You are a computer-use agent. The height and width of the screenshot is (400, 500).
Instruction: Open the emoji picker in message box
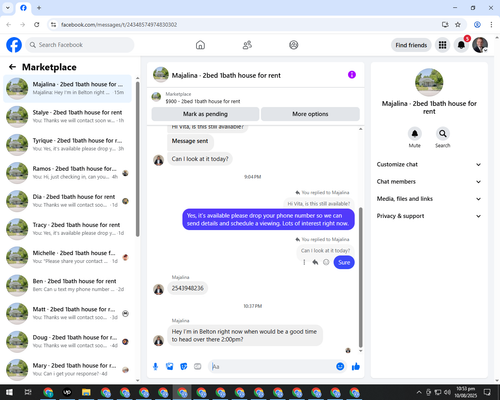point(340,367)
